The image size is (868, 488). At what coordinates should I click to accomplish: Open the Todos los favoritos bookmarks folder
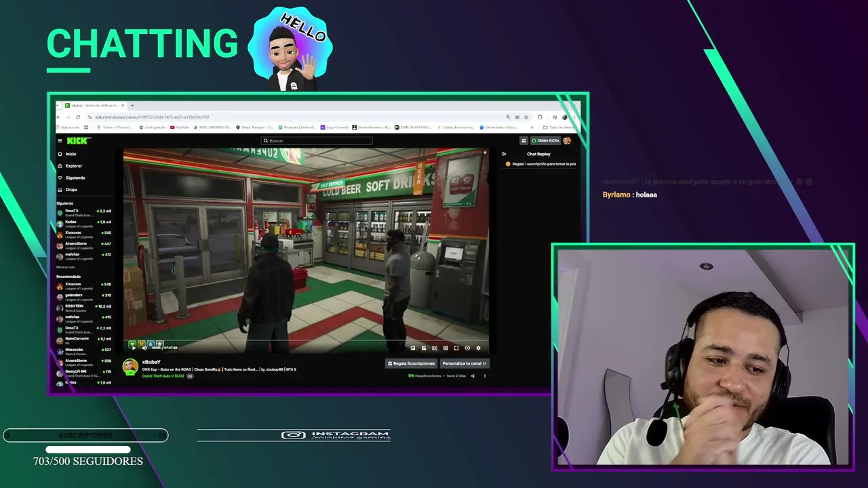point(559,127)
